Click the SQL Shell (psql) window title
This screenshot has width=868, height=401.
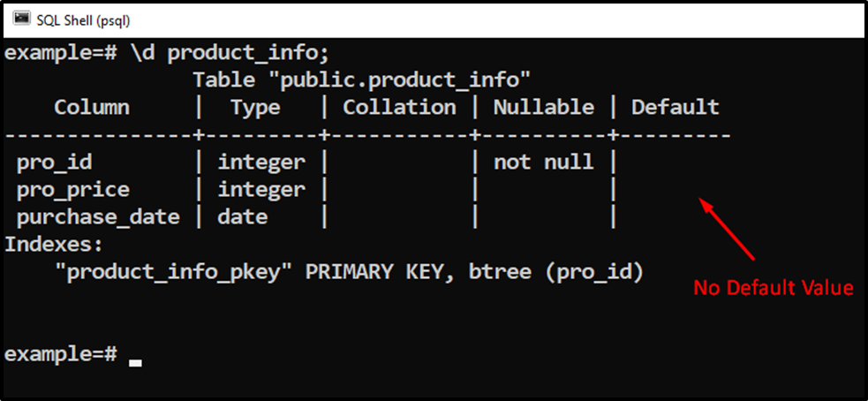[84, 20]
